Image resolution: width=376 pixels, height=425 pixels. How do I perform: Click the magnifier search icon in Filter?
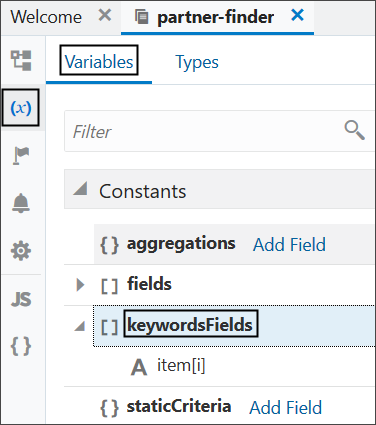tap(355, 131)
